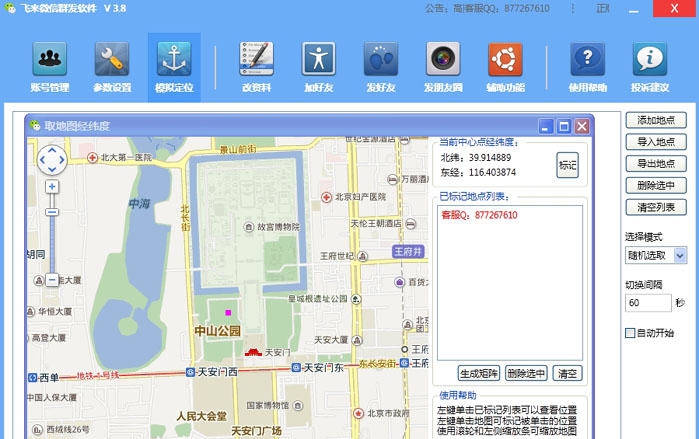Click 切换间隔 input field with 60
Image resolution: width=699 pixels, height=439 pixels.
(648, 303)
